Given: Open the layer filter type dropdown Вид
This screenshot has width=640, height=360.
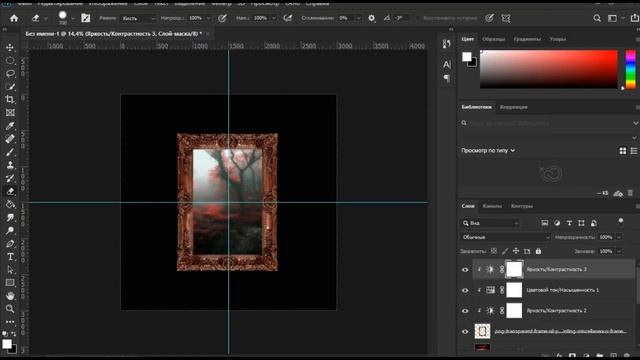Looking at the screenshot, I should (x=490, y=223).
